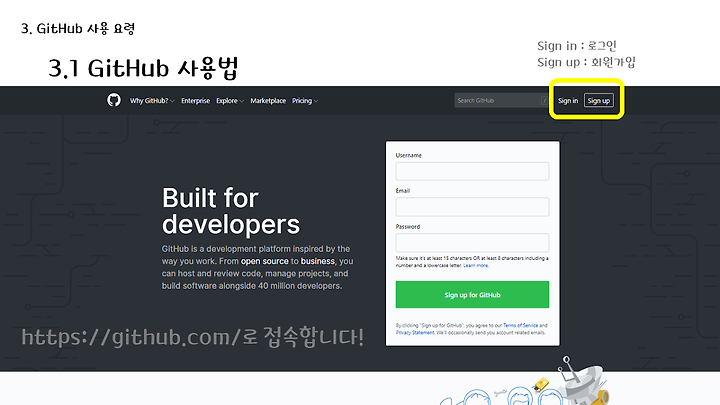The height and width of the screenshot is (405, 720).
Task: Click the Email field label
Action: 402,191
